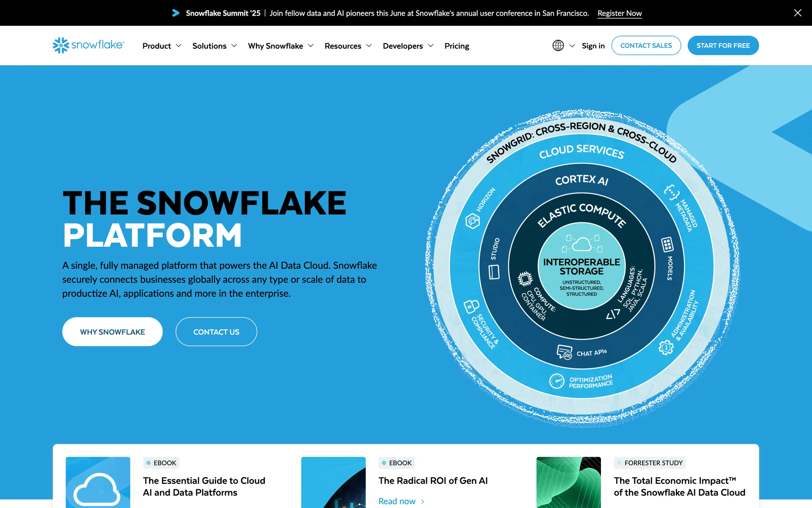The width and height of the screenshot is (812, 508).
Task: Click the Models grid icon in the diagram
Action: (x=667, y=244)
